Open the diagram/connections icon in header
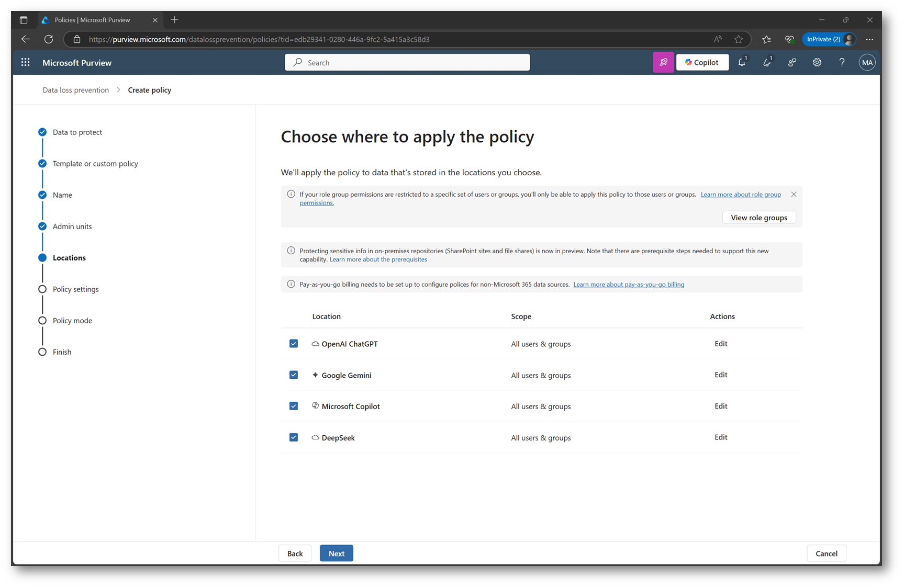This screenshot has height=588, width=904. click(x=792, y=62)
